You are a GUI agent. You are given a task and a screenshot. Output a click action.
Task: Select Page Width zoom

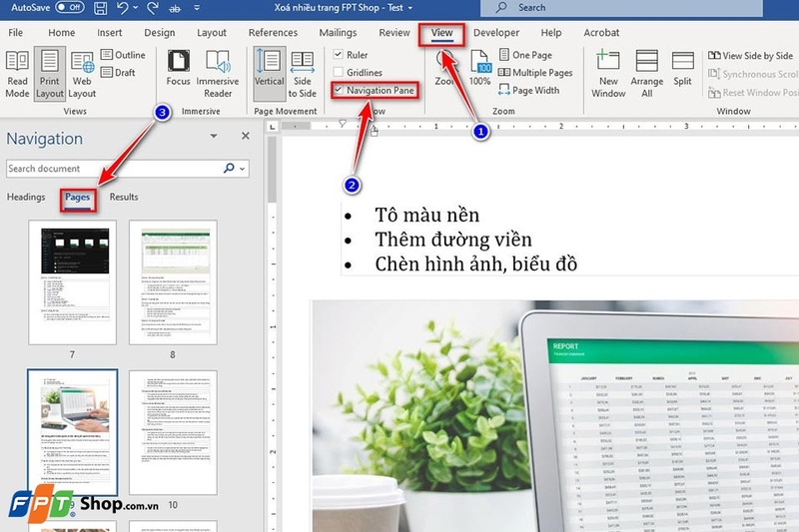[529, 90]
